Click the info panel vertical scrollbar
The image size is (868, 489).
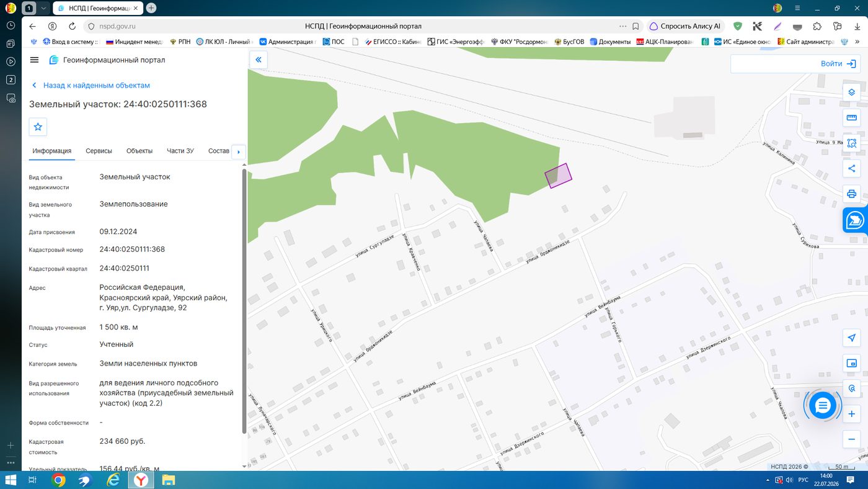[244, 301]
